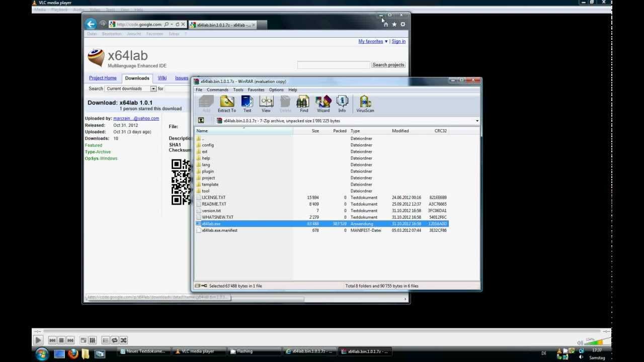Click the Sign in link
This screenshot has height=362, width=644.
(x=398, y=41)
